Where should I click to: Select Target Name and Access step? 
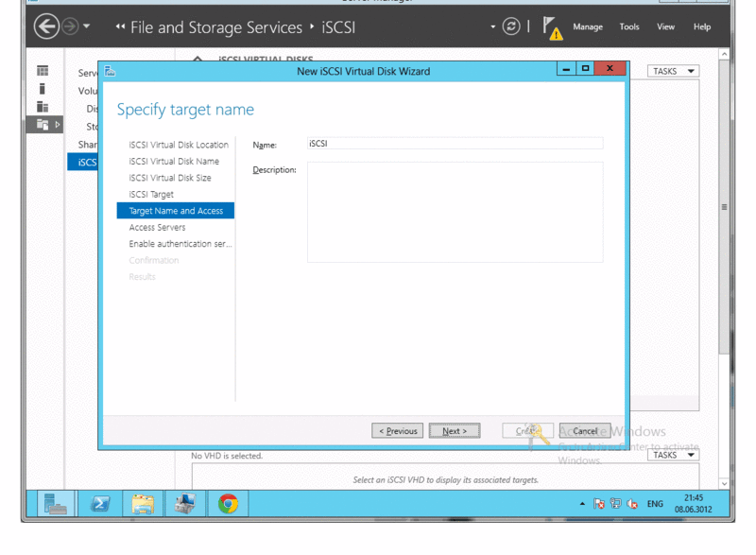[x=176, y=210]
